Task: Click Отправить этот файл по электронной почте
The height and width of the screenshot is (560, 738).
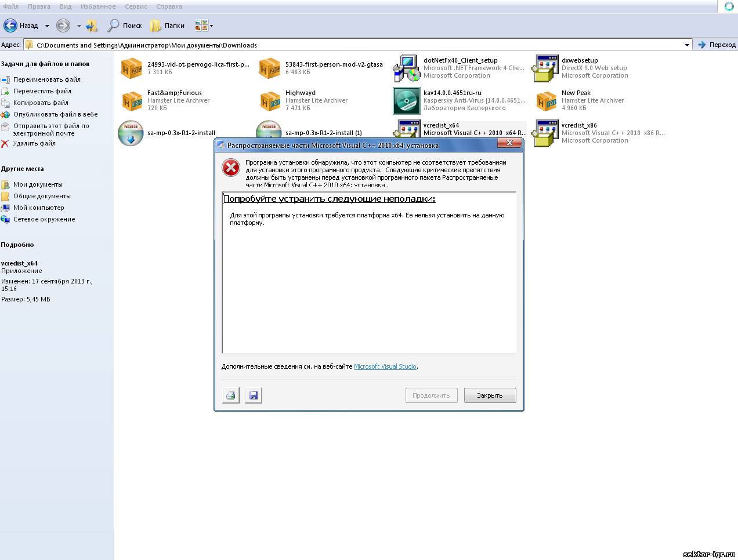Action: pos(51,129)
